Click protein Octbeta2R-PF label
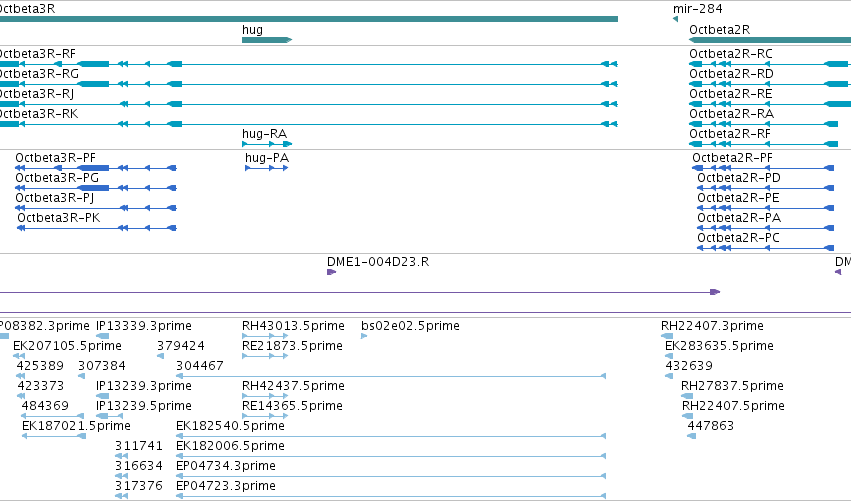851x501 pixels. click(x=732, y=158)
